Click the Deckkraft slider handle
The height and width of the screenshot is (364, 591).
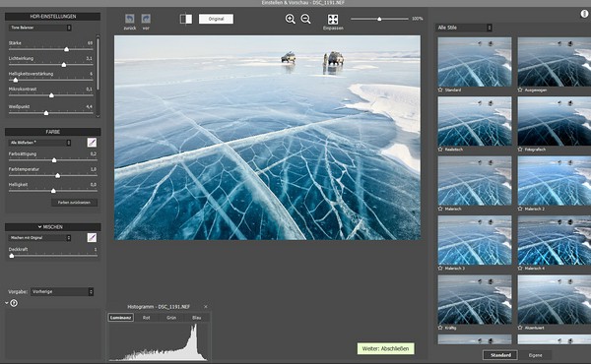pos(12,256)
